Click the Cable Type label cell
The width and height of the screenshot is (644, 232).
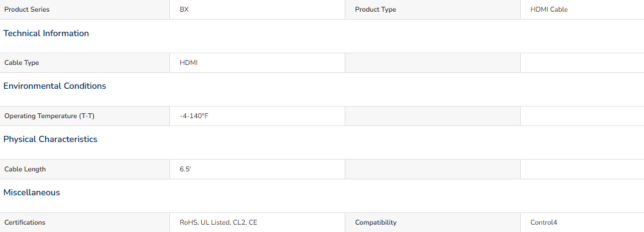(x=85, y=62)
